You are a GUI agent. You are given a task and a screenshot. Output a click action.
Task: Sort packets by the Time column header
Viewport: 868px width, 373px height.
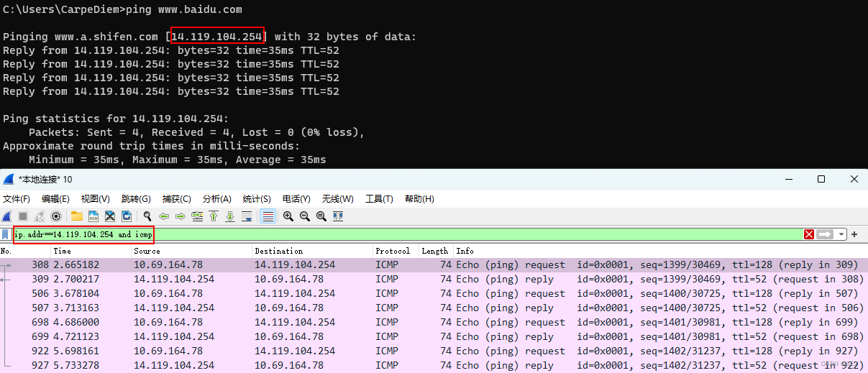point(91,251)
